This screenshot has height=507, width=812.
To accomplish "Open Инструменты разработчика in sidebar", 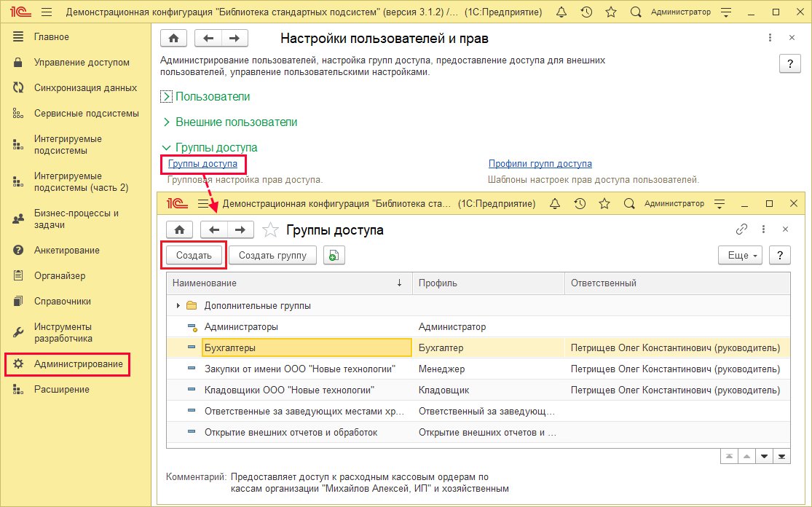I will 76,332.
